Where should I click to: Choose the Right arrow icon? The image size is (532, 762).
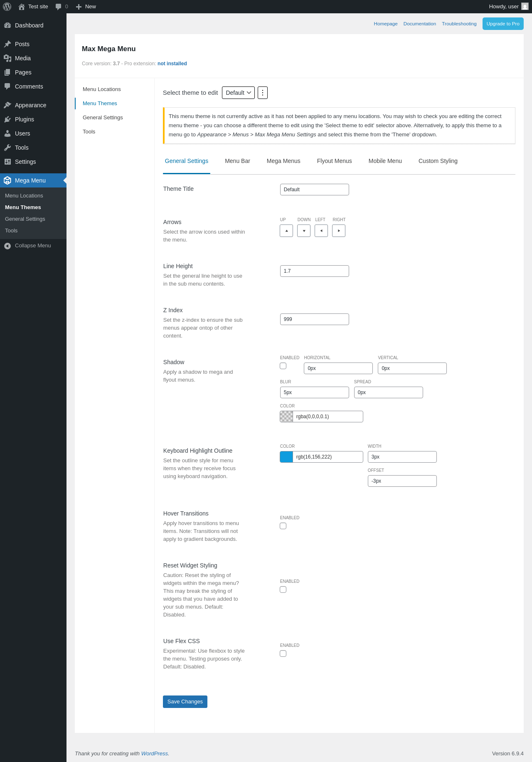(x=339, y=231)
